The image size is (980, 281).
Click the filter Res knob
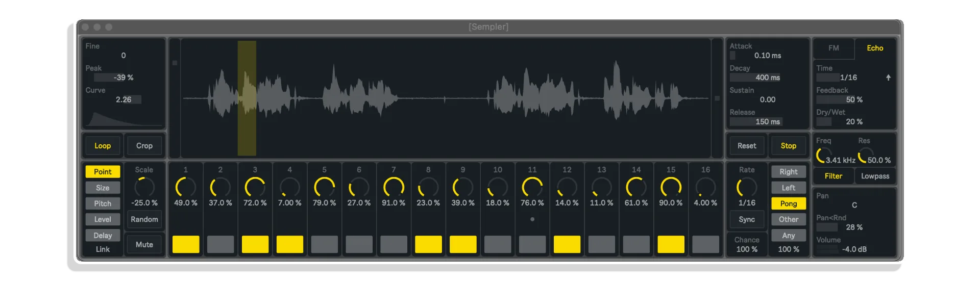coord(865,155)
